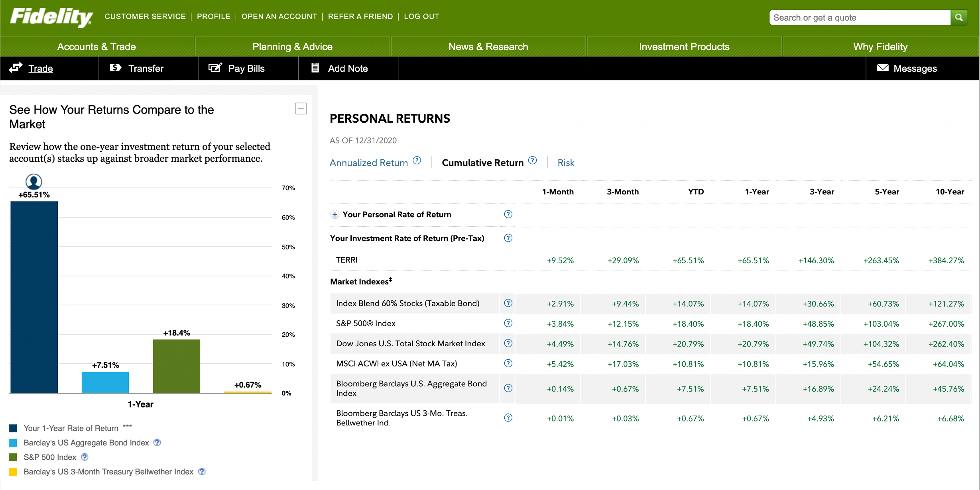Select the Cumulative Return tab
The image size is (980, 490).
click(482, 163)
